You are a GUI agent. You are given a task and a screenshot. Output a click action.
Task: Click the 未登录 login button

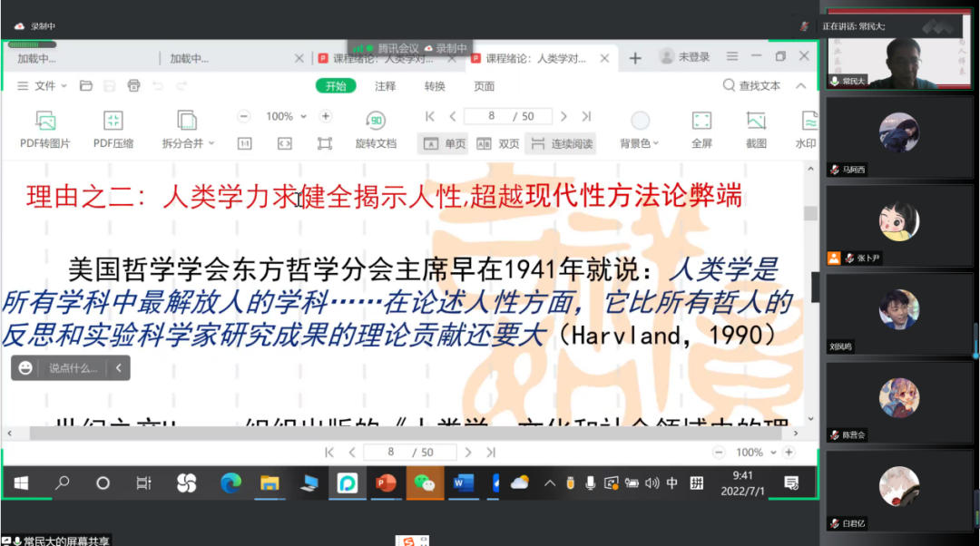pyautogui.click(x=685, y=57)
